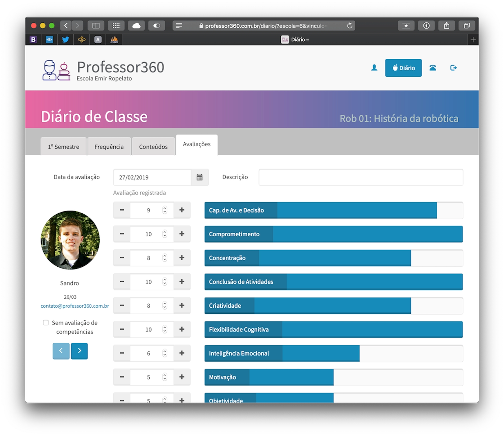
Task: Switch to the Conteúdos tab
Action: point(153,147)
